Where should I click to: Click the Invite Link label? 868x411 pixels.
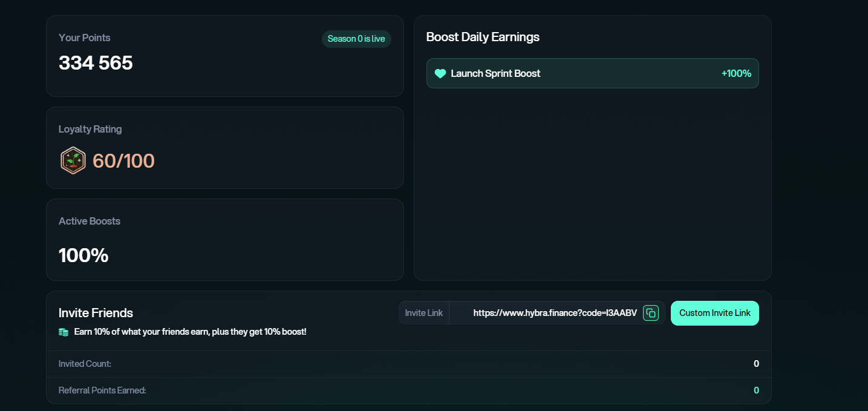[x=423, y=313]
